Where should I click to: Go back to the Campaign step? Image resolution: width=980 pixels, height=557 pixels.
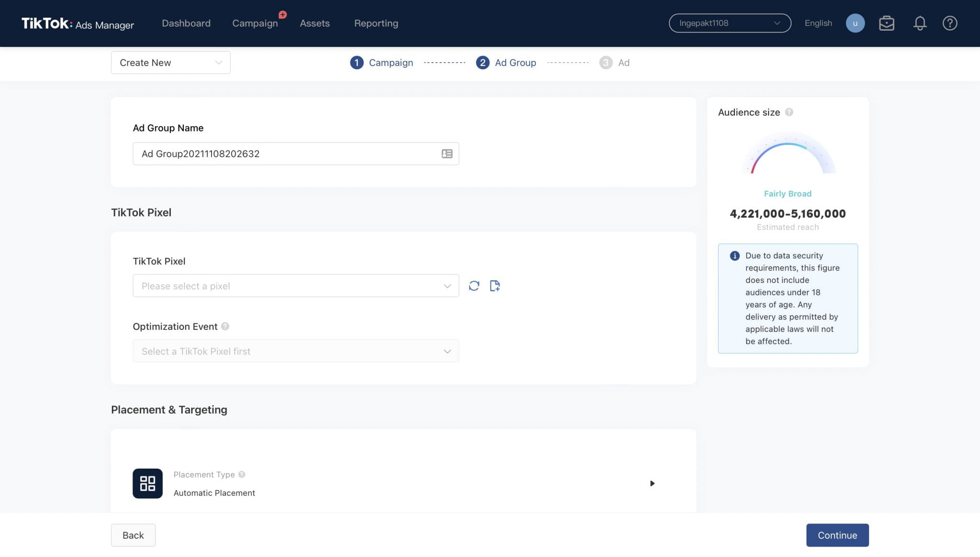(x=381, y=63)
